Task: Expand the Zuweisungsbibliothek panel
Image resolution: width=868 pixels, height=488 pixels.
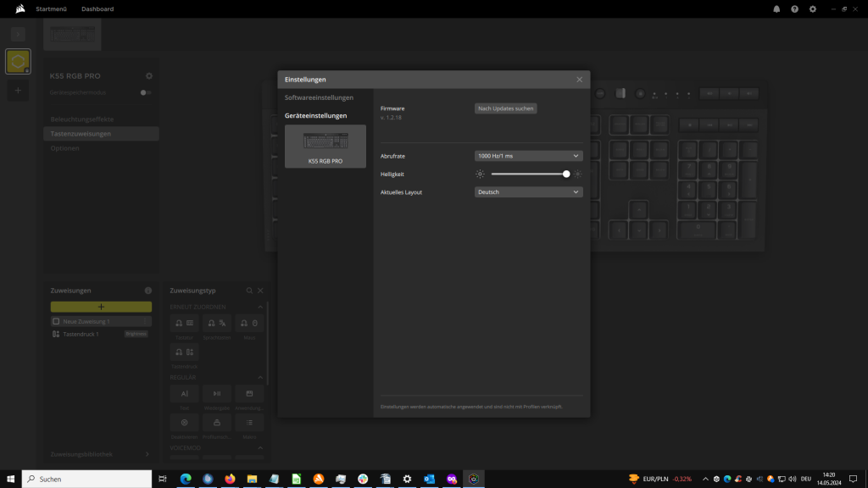Action: [x=147, y=454]
